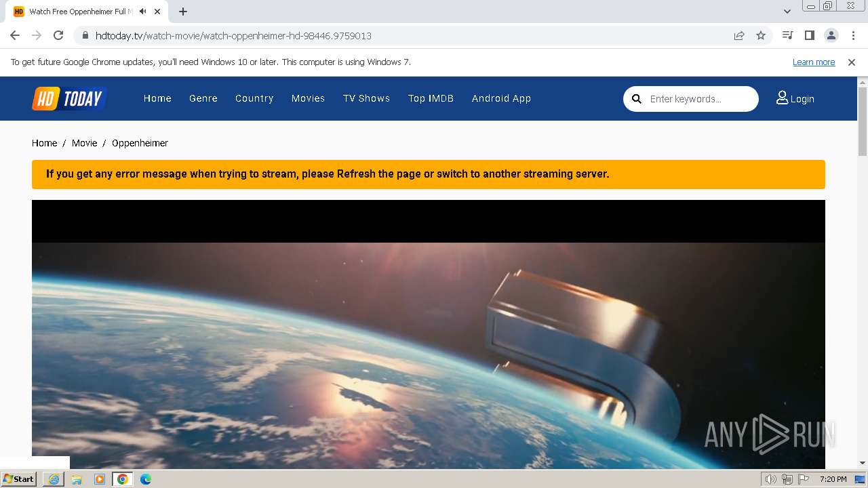Expand the tab search chevron
Image resolution: width=868 pixels, height=488 pixels.
click(x=787, y=12)
